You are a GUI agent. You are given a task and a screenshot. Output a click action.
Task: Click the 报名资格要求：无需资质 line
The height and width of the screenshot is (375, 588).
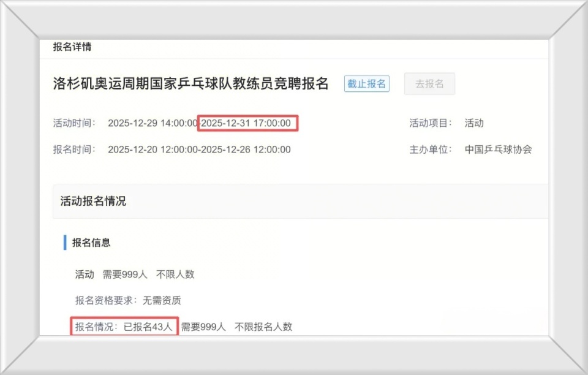tap(127, 301)
